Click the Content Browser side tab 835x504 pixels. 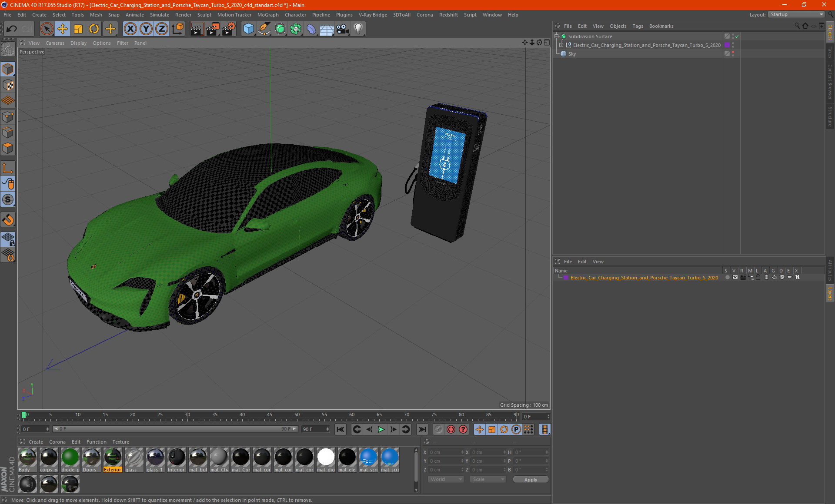coord(830,82)
